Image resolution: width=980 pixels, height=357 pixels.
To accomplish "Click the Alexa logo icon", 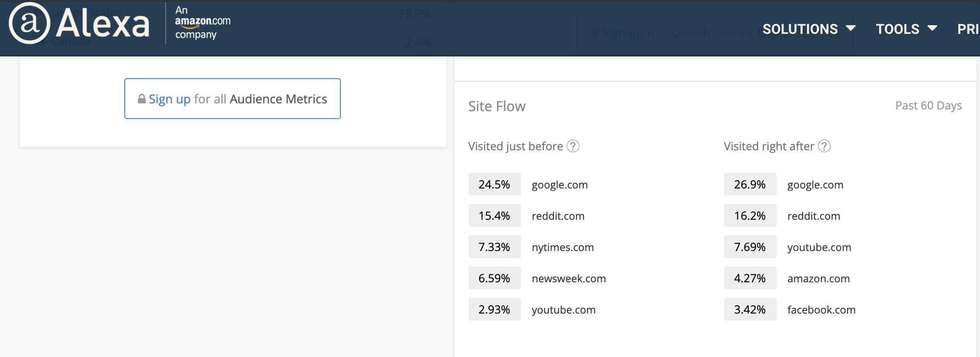I will 30,23.
